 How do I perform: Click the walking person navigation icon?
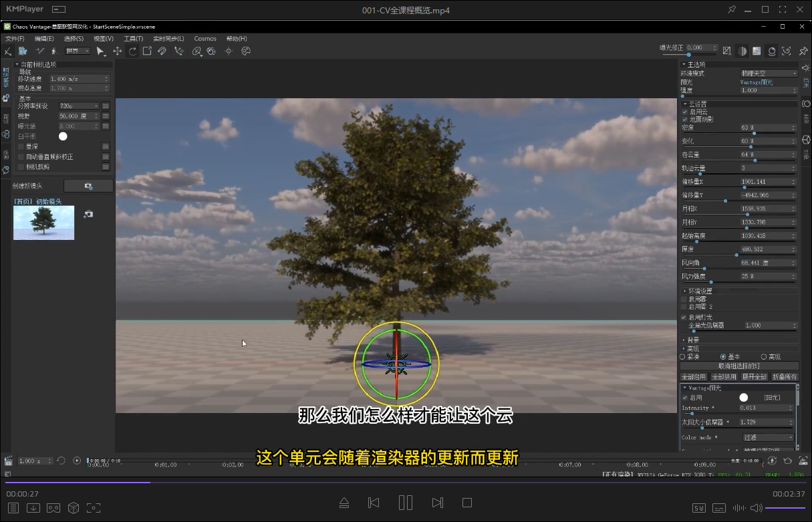pyautogui.click(x=53, y=51)
